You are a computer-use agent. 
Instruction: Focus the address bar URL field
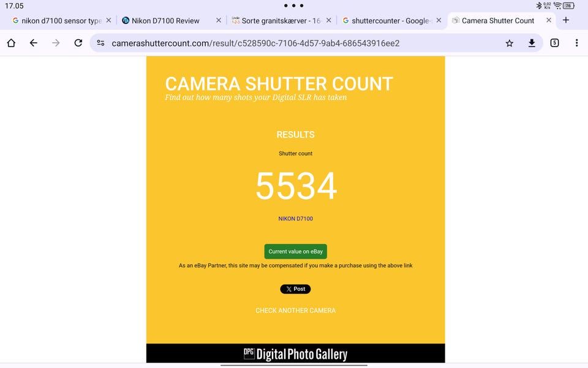point(255,43)
